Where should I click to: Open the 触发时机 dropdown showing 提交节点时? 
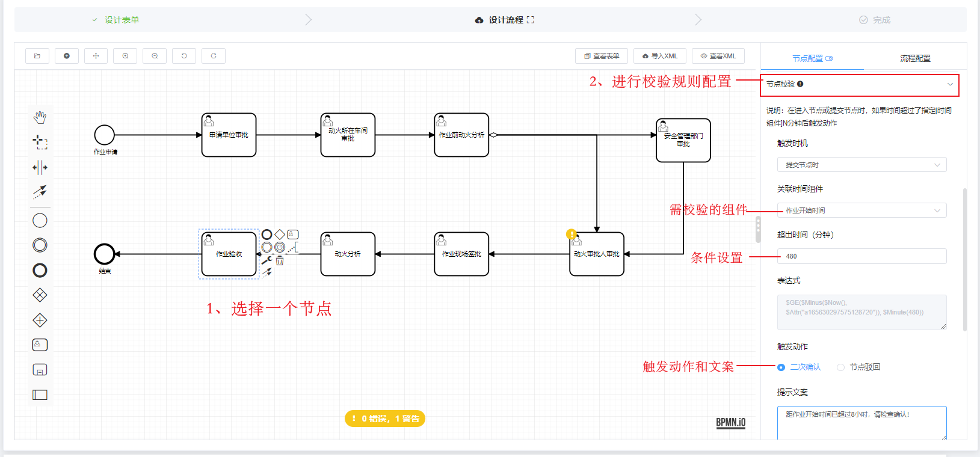(861, 165)
